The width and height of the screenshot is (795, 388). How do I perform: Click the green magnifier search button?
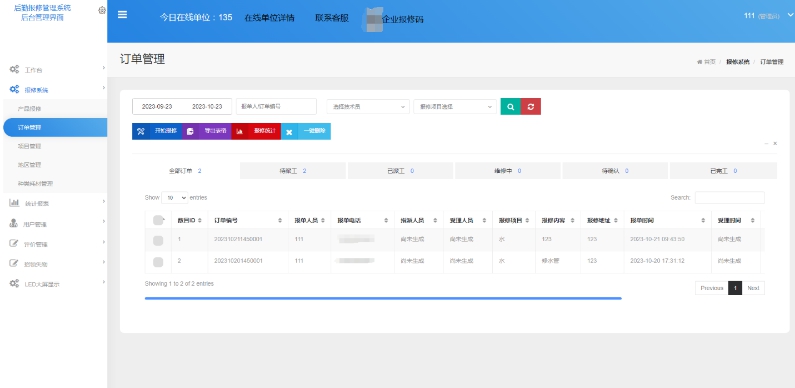[x=511, y=107]
